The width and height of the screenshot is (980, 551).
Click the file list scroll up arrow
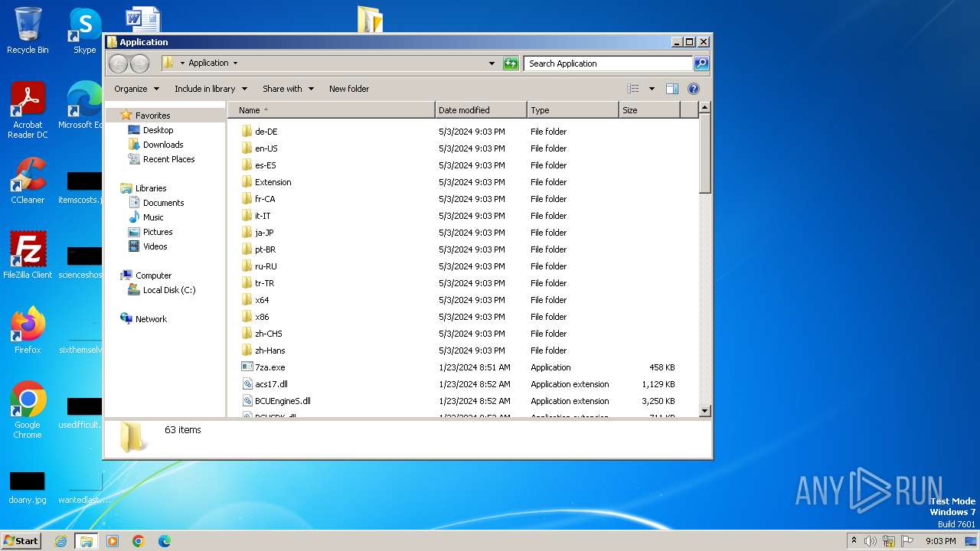(705, 109)
